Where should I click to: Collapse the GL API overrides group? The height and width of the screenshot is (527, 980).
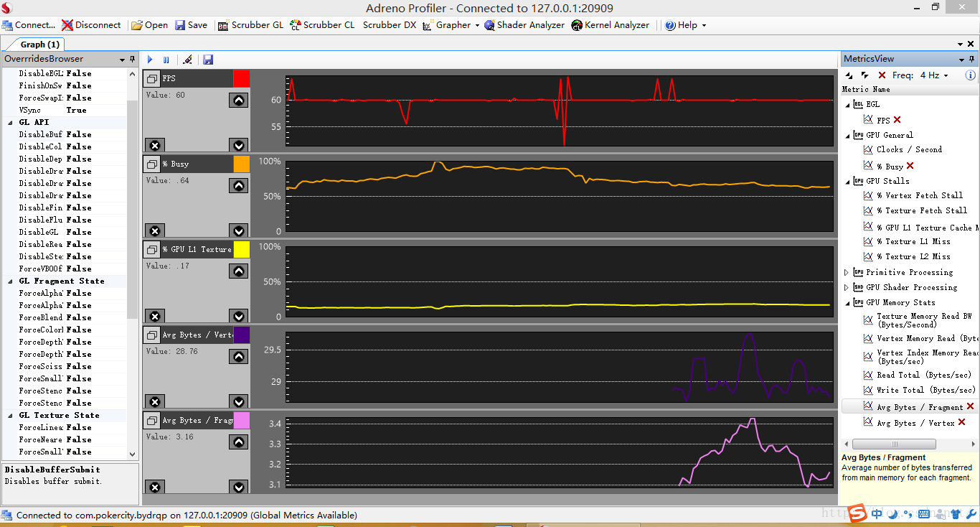(10, 122)
